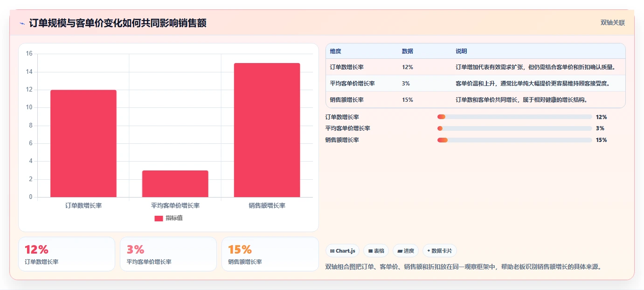Click the 15% 销售额增长率 card
644x290 pixels.
tap(270, 254)
